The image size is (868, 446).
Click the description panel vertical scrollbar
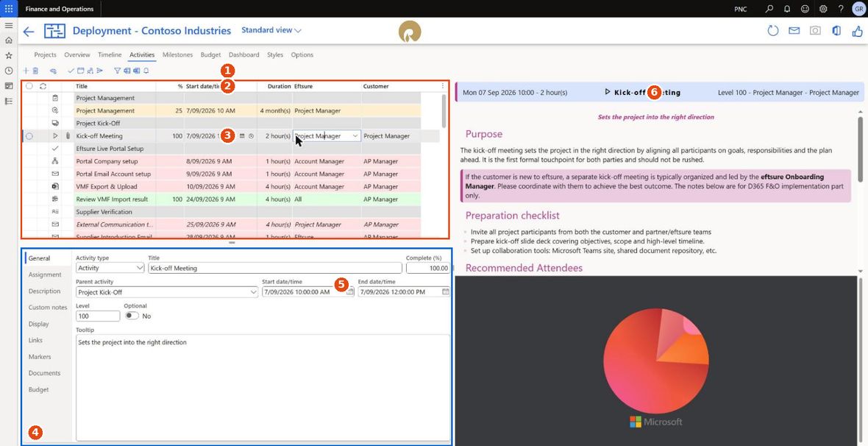tap(860, 149)
